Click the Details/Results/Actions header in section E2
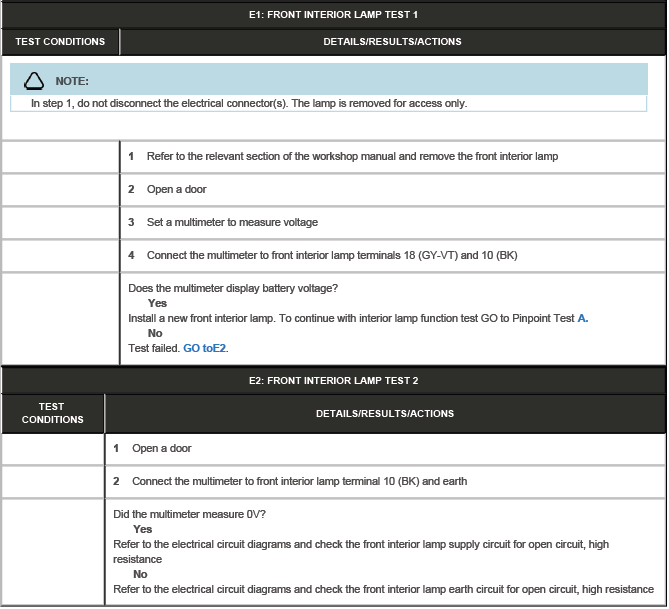This screenshot has width=669, height=609. coord(384,413)
